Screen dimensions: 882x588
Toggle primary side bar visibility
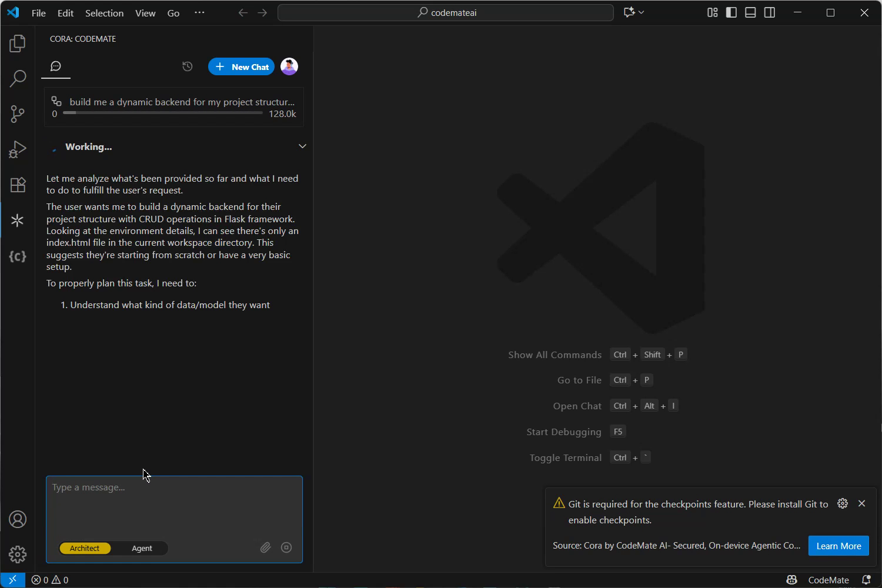[x=731, y=12]
